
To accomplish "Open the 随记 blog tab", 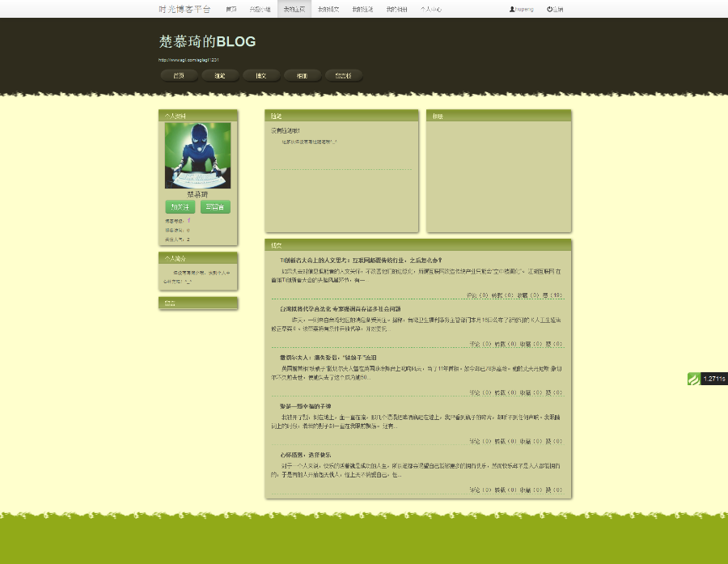I will 220,75.
